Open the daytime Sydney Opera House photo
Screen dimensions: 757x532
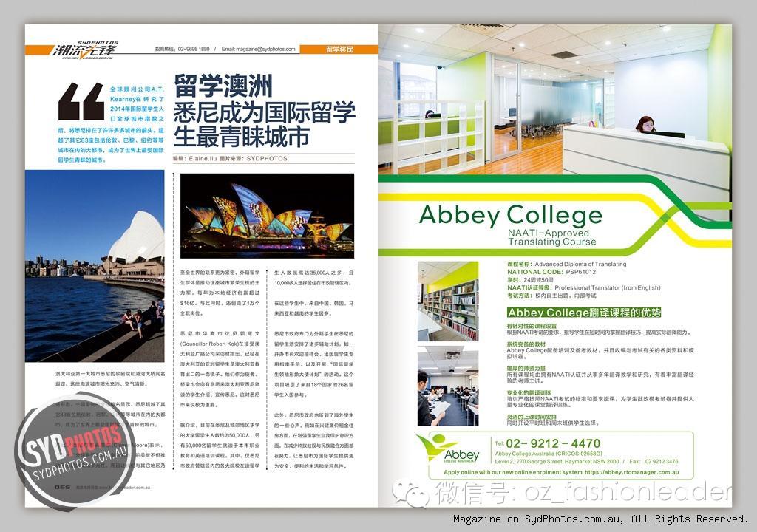95,265
